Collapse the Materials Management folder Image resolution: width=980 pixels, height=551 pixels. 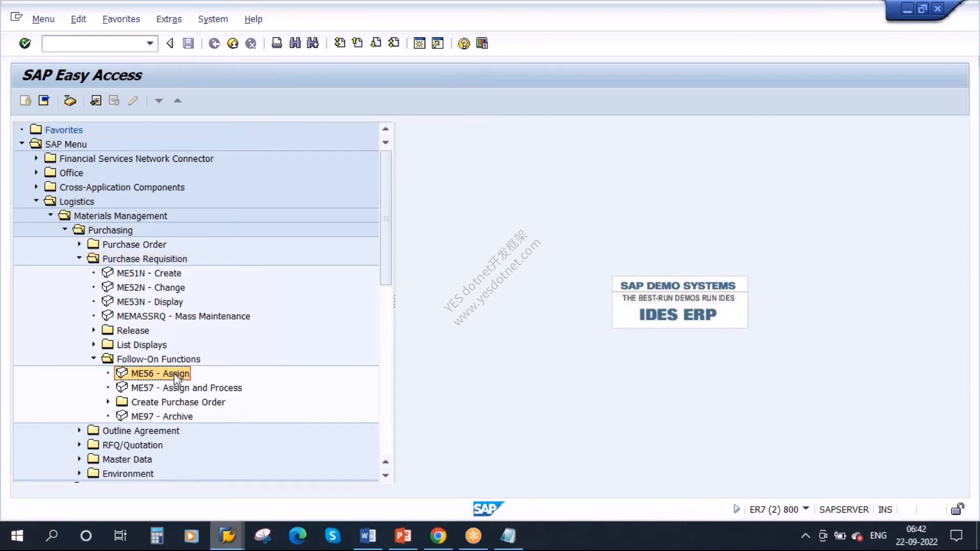point(51,215)
